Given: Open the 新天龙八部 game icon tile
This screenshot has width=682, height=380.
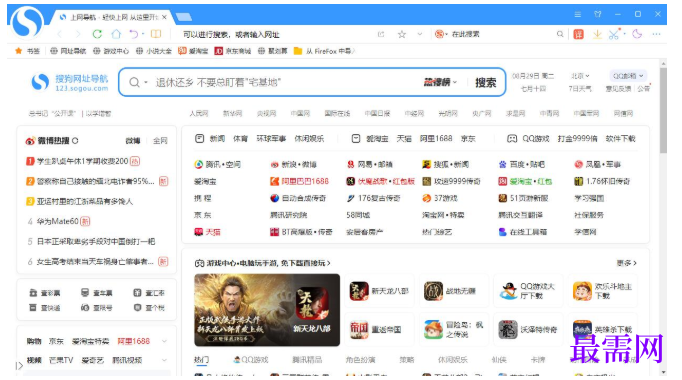Looking at the screenshot, I should point(379,291).
